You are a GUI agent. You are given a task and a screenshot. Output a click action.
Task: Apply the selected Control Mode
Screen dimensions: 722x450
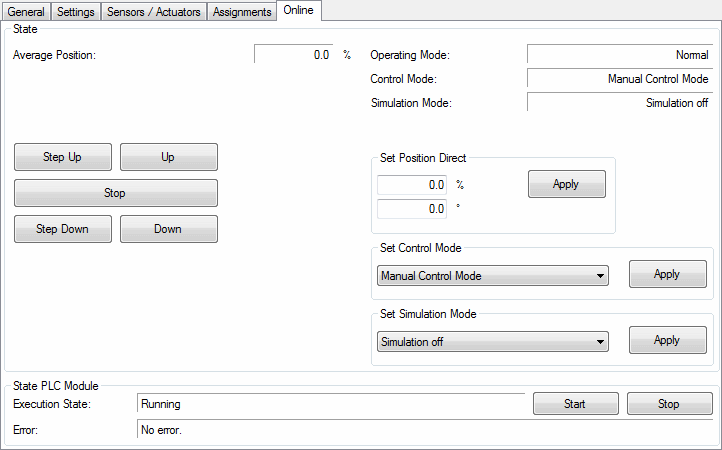pos(668,274)
